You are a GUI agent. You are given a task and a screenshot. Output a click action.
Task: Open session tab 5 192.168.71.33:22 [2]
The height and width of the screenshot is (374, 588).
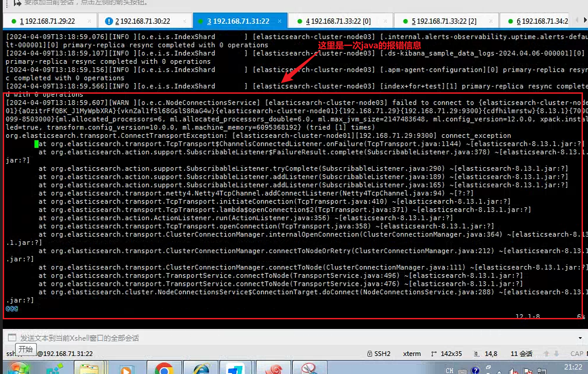point(445,21)
